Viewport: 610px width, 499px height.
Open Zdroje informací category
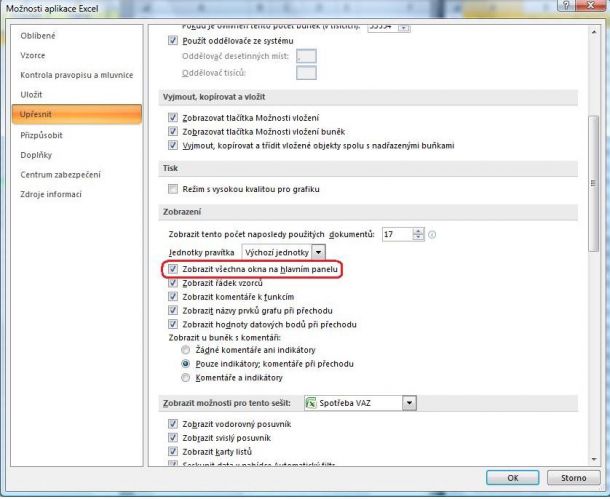coord(51,194)
